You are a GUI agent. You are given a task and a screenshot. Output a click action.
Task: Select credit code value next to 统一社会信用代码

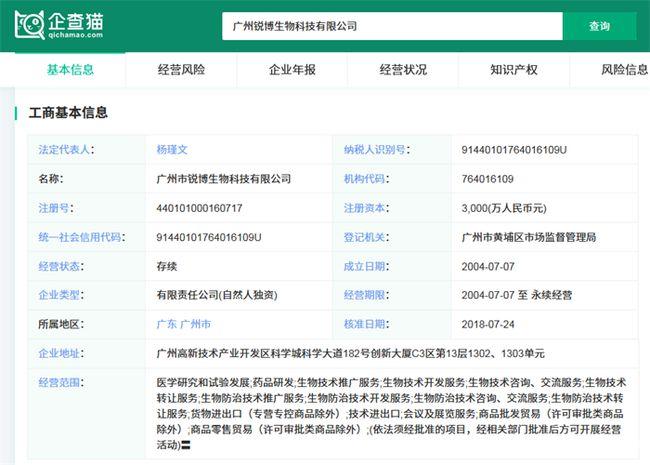(209, 237)
